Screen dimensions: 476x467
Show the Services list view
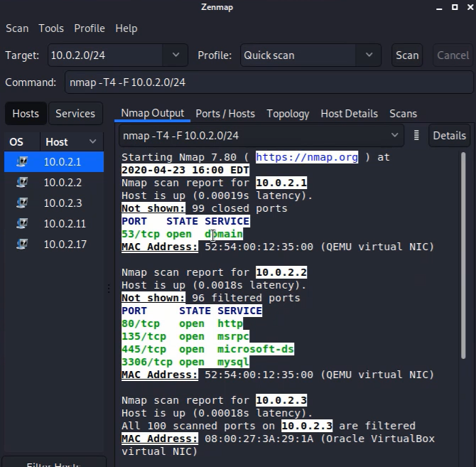click(75, 114)
